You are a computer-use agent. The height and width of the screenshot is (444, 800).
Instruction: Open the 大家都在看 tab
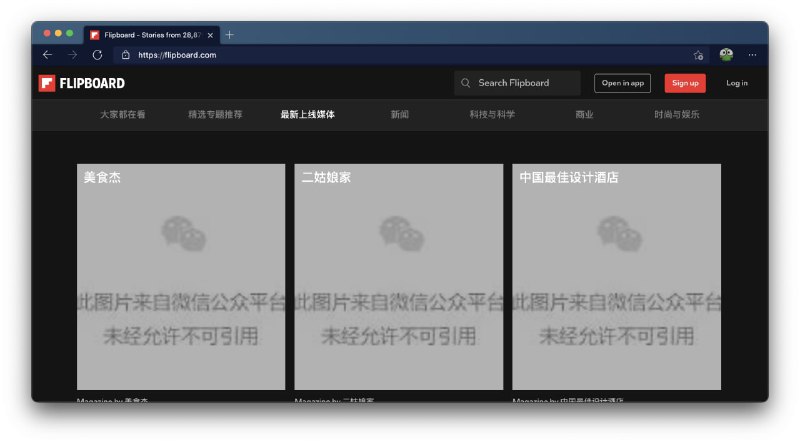tap(122, 114)
